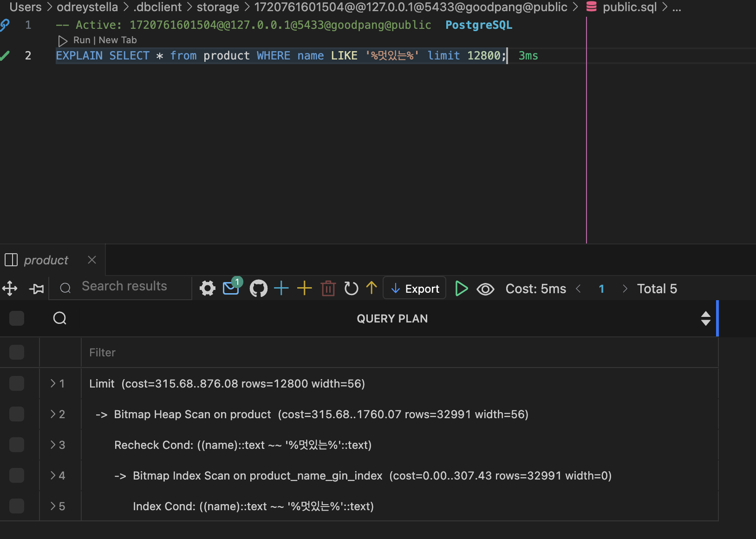The image size is (756, 539).
Task: Click the Total 5 label
Action: pyautogui.click(x=657, y=289)
